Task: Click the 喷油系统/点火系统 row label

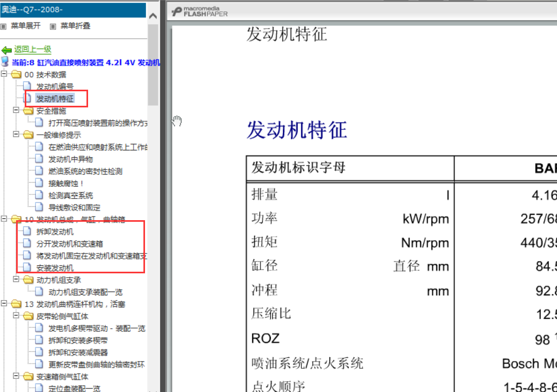Action: coord(307,363)
